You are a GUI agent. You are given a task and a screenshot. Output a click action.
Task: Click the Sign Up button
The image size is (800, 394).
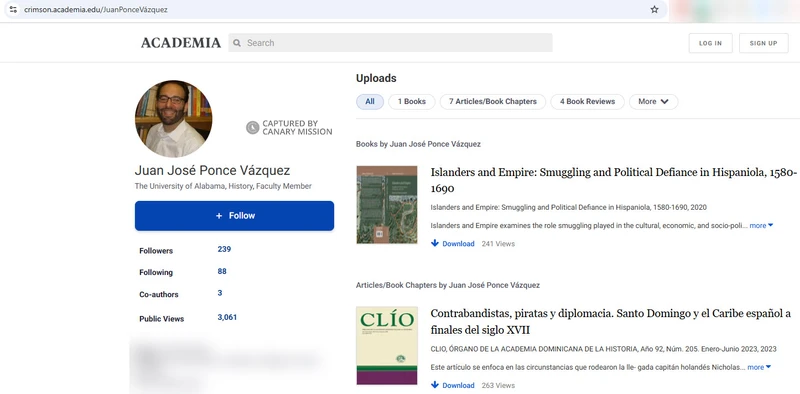[x=763, y=43]
